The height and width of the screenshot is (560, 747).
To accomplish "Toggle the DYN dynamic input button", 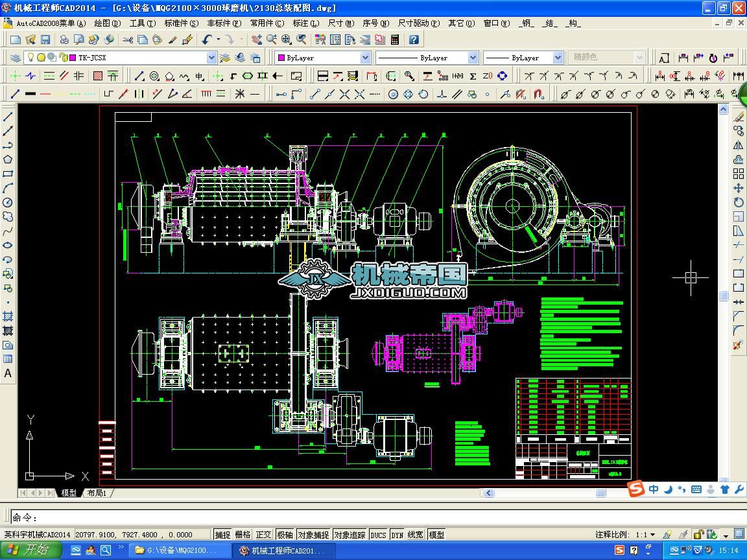I will pyautogui.click(x=397, y=535).
